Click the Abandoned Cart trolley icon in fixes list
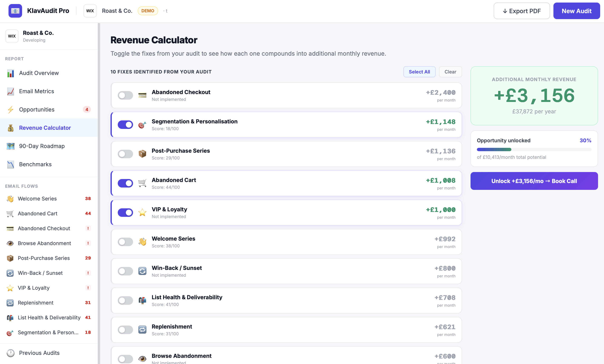Image resolution: width=604 pixels, height=364 pixels. click(x=142, y=183)
